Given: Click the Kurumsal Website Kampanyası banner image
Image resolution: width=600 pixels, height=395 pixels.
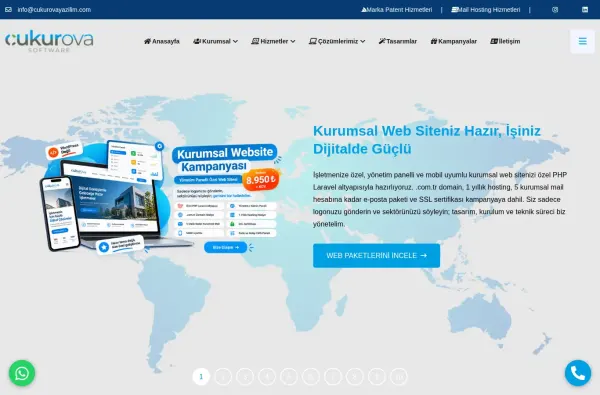Looking at the screenshot, I should pos(161,198).
